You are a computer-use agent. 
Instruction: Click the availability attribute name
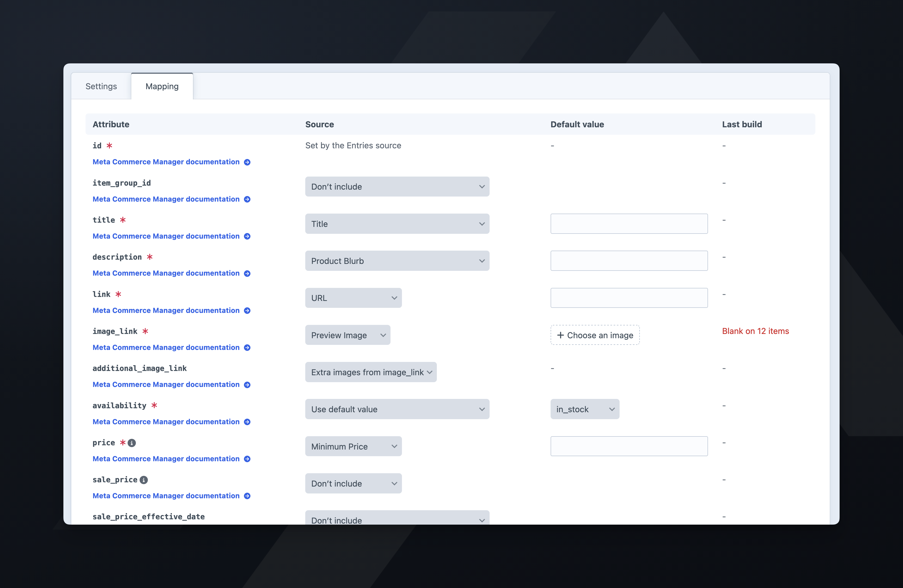point(120,406)
